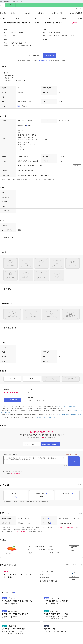Open the 취업지원 menu

[x=28, y=13]
